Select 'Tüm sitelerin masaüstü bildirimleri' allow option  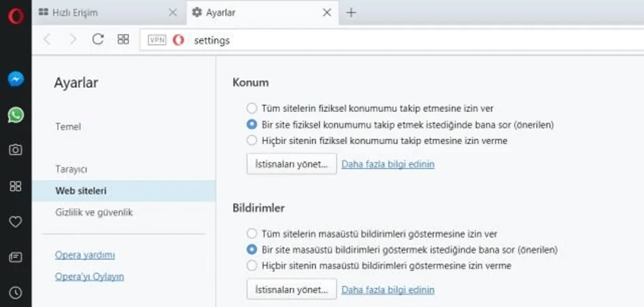coord(252,233)
